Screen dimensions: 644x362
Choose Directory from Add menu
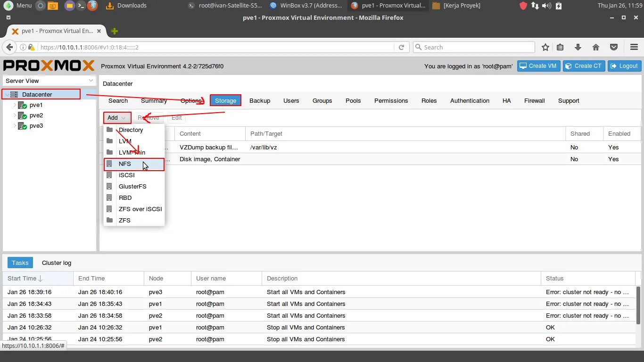134,130
